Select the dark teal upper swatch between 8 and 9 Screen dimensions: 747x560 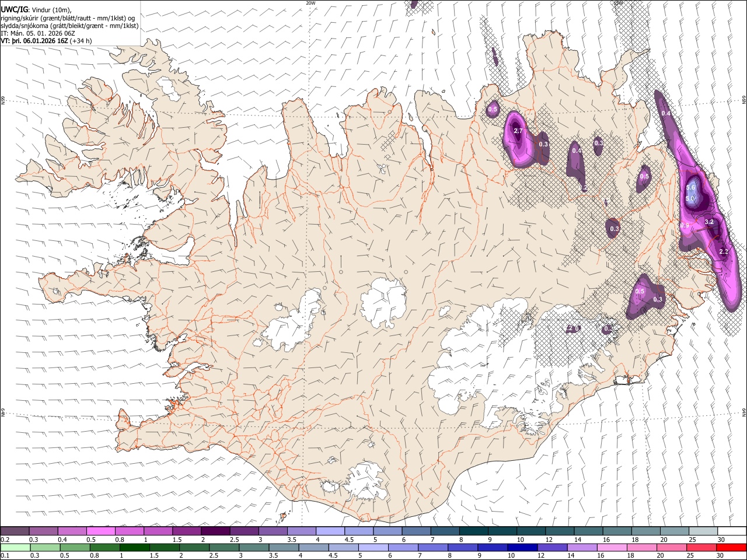pyautogui.click(x=473, y=531)
